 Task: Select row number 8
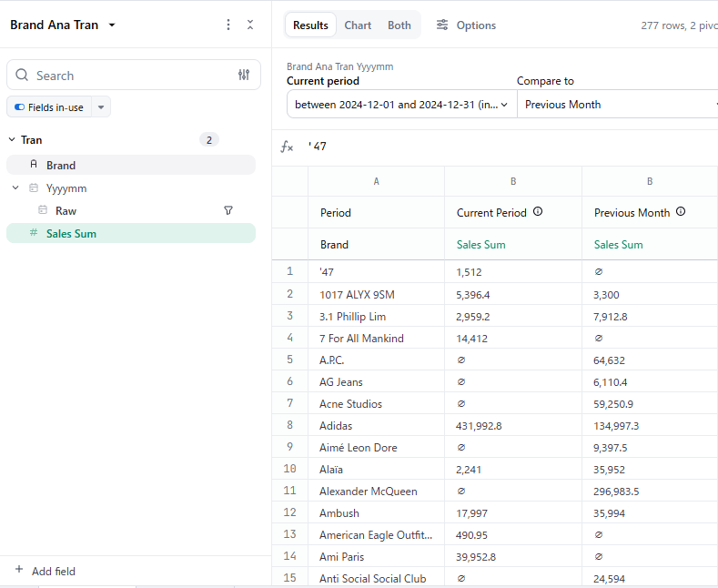coord(290,425)
